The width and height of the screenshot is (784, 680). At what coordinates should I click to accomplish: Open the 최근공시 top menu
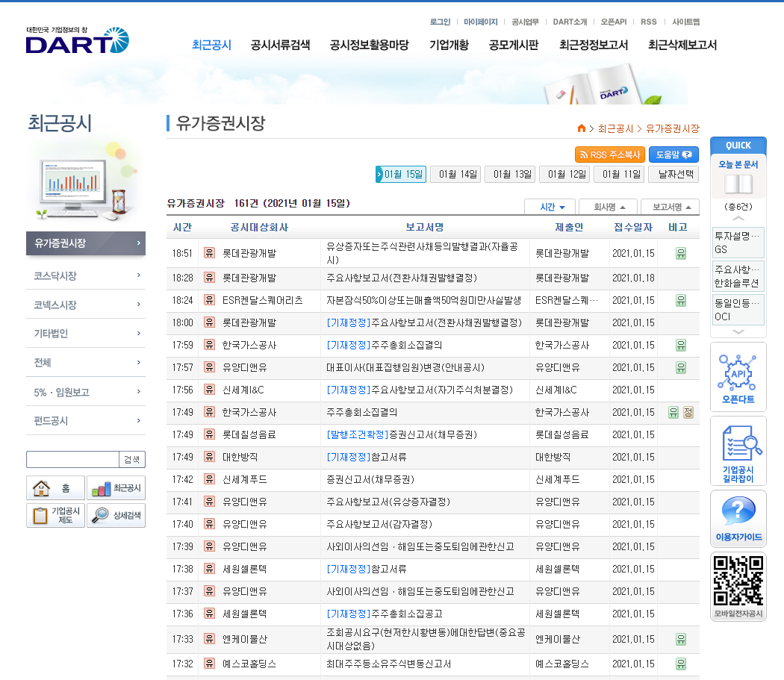click(x=211, y=45)
